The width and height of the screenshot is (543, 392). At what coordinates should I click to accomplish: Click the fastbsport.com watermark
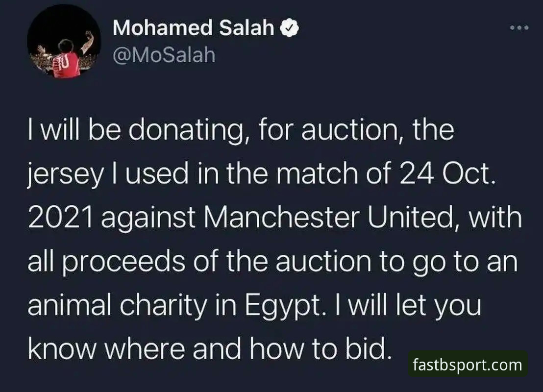tap(468, 364)
